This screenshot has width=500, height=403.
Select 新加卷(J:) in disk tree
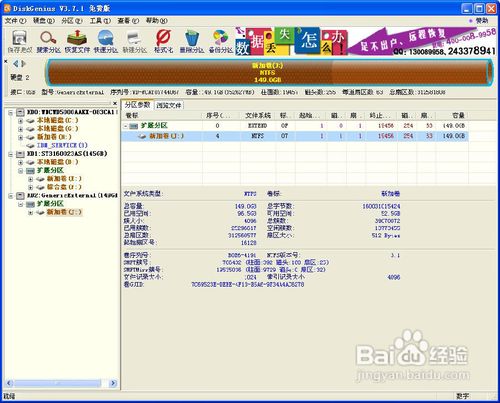[64, 212]
